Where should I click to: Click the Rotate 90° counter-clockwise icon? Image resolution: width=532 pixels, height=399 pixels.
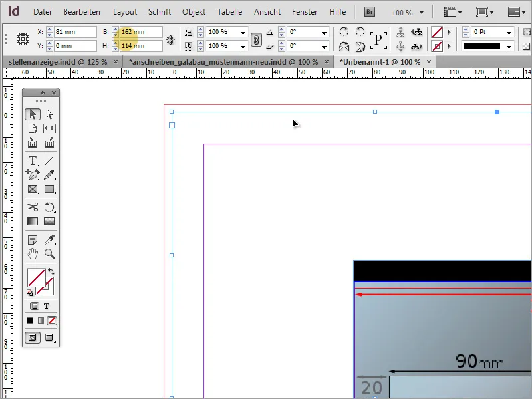click(360, 32)
